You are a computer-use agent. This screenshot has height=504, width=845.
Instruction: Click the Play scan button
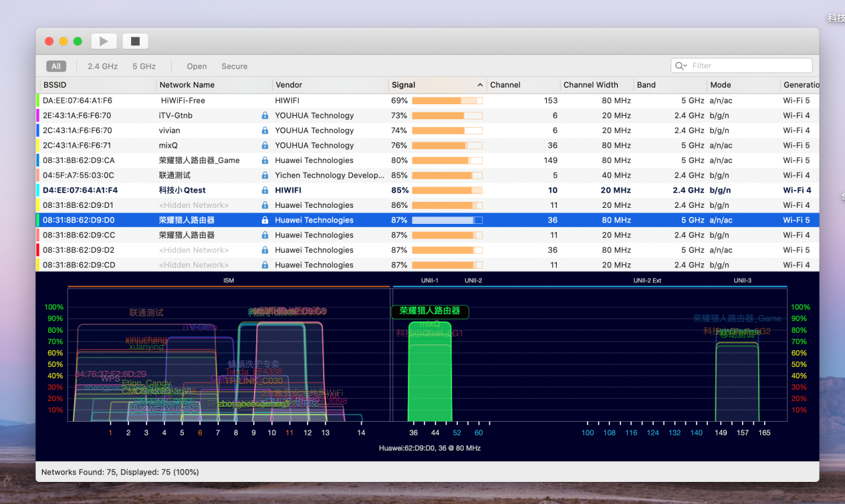pos(104,41)
